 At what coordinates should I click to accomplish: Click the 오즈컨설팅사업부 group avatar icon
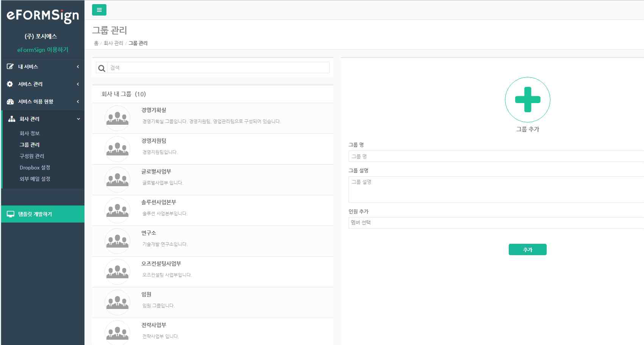[117, 272]
